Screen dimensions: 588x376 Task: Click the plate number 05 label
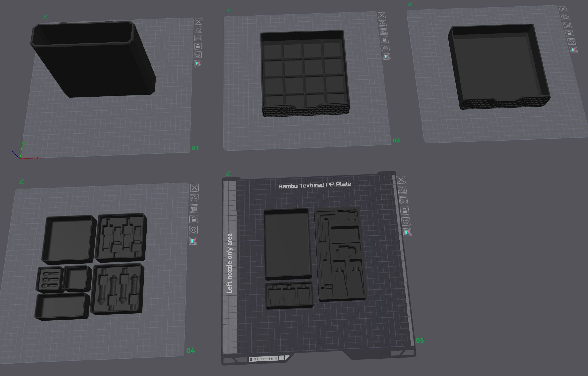(x=420, y=341)
